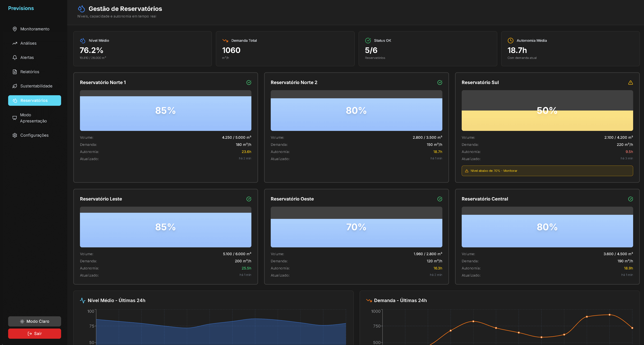
Task: Click the Sustentabilidade leaf icon
Action: (15, 86)
